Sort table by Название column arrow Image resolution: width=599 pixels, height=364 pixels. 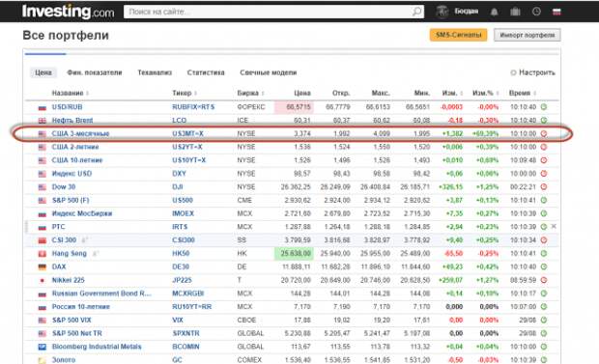(88, 94)
